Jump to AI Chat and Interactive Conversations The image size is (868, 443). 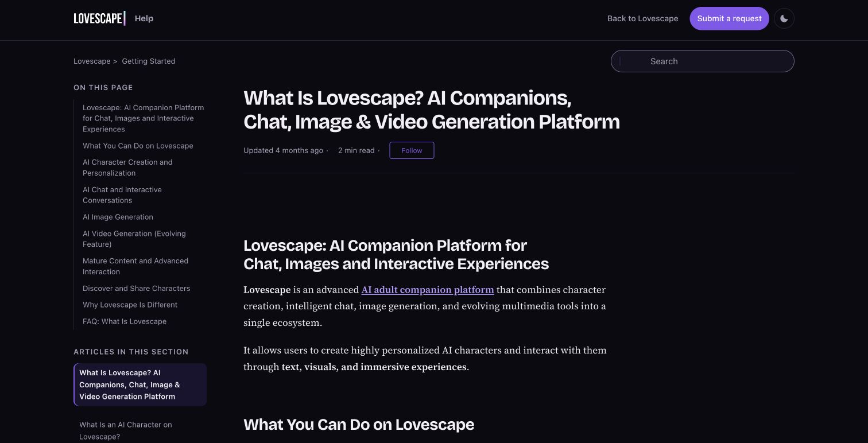122,195
